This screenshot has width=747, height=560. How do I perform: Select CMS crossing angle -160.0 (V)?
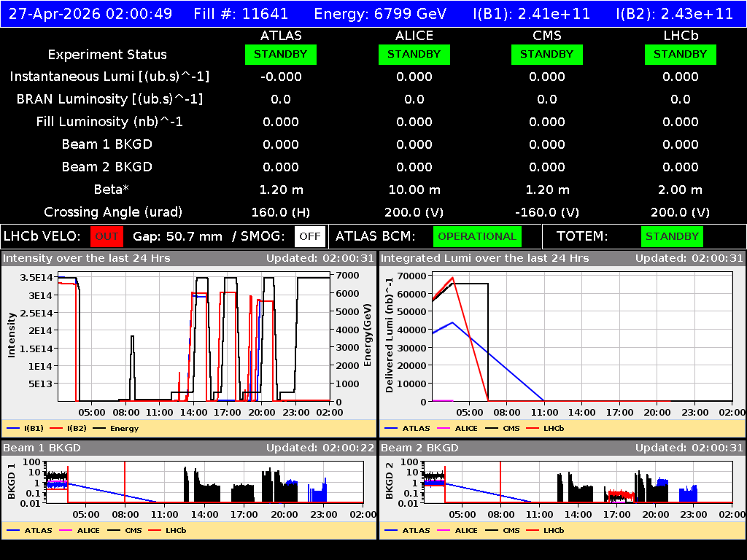coord(547,212)
